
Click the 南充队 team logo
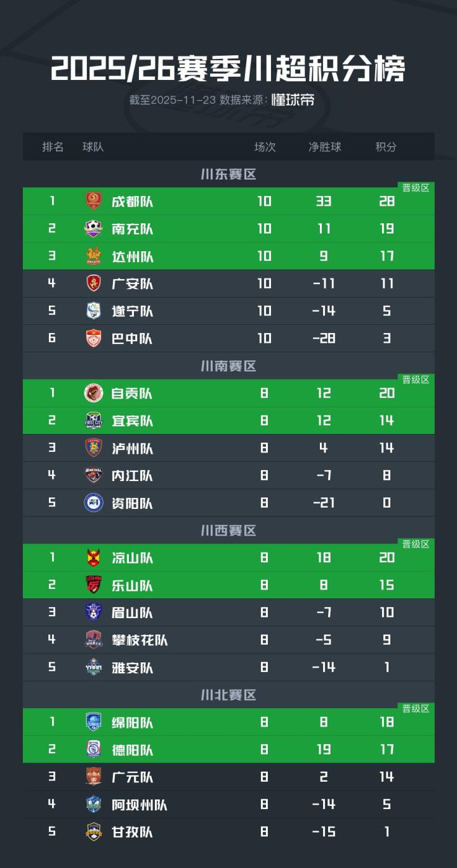pyautogui.click(x=94, y=228)
